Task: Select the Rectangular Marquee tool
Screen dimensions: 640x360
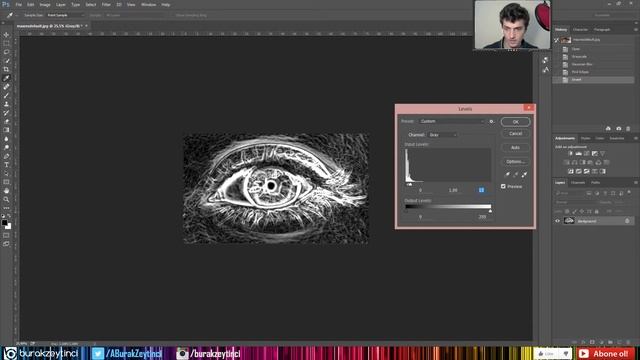Action: coord(6,43)
